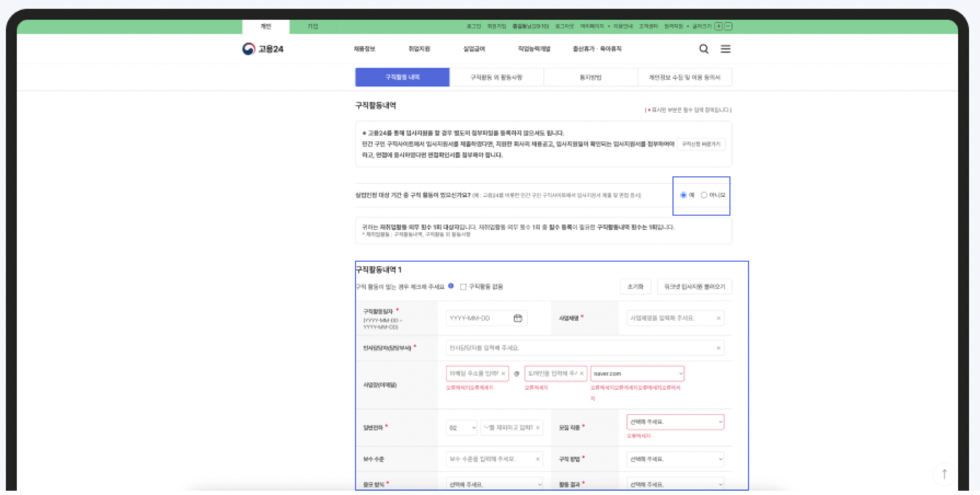Focus the email address input field
This screenshot has width=980, height=495.
pos(477,373)
